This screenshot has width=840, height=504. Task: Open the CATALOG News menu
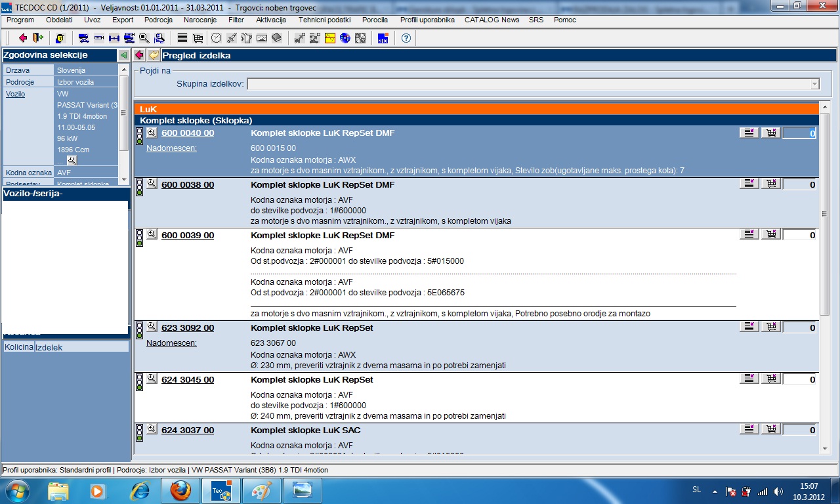point(492,20)
